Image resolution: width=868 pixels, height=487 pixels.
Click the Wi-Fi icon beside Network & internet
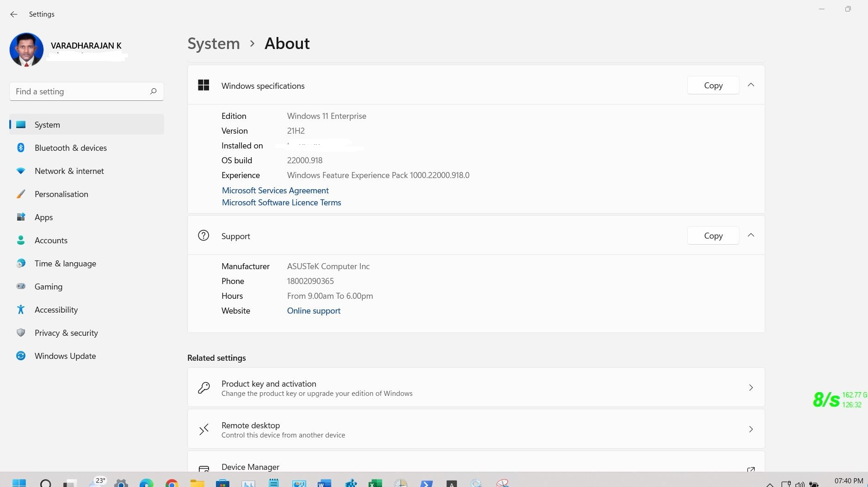pos(21,171)
